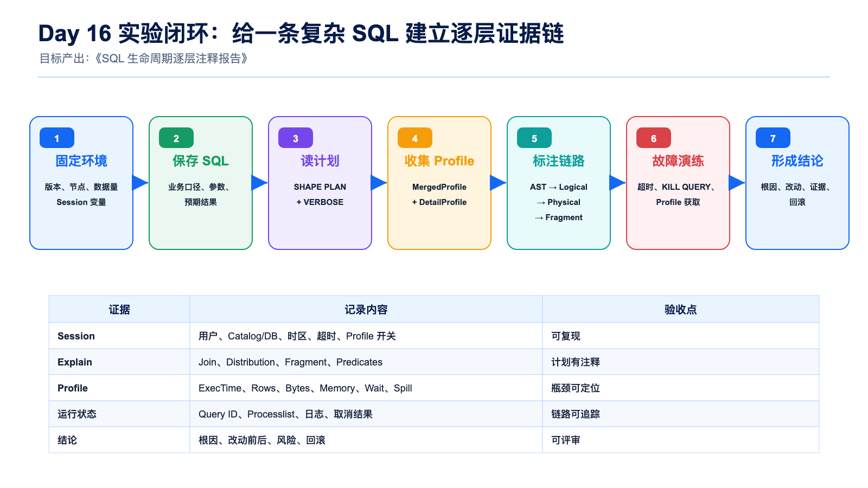Click the 超时、KILL QUERY text

click(x=676, y=187)
